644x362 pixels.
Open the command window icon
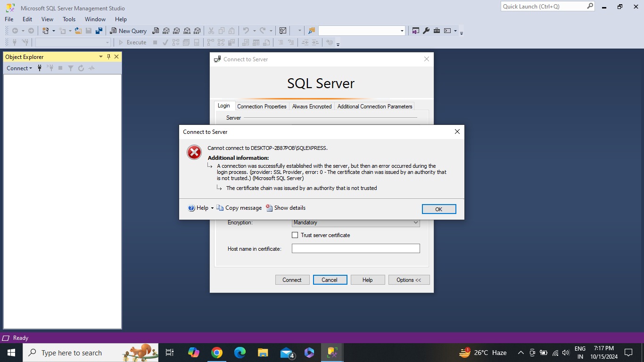point(447,31)
